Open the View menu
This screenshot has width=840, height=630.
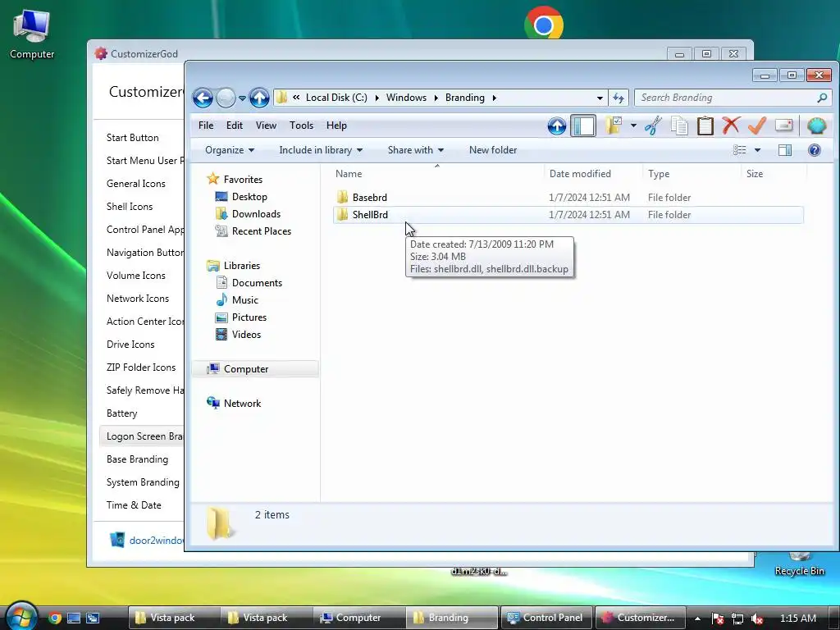(x=266, y=126)
